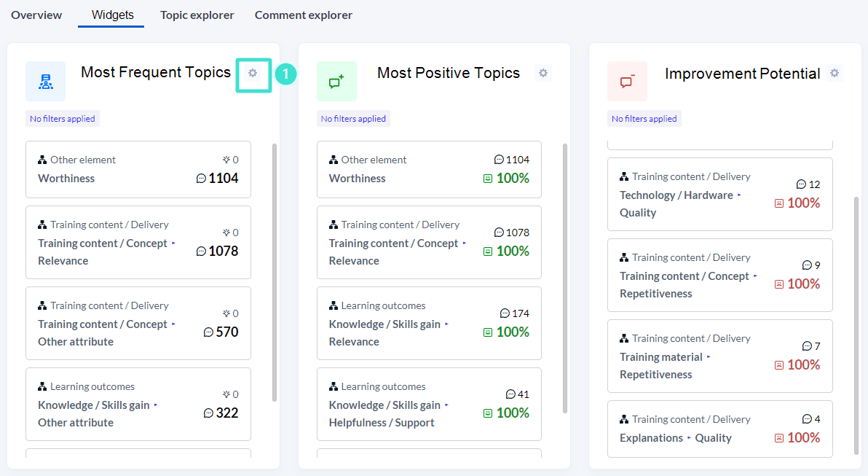Click comment bubble icon beside 12

801,184
